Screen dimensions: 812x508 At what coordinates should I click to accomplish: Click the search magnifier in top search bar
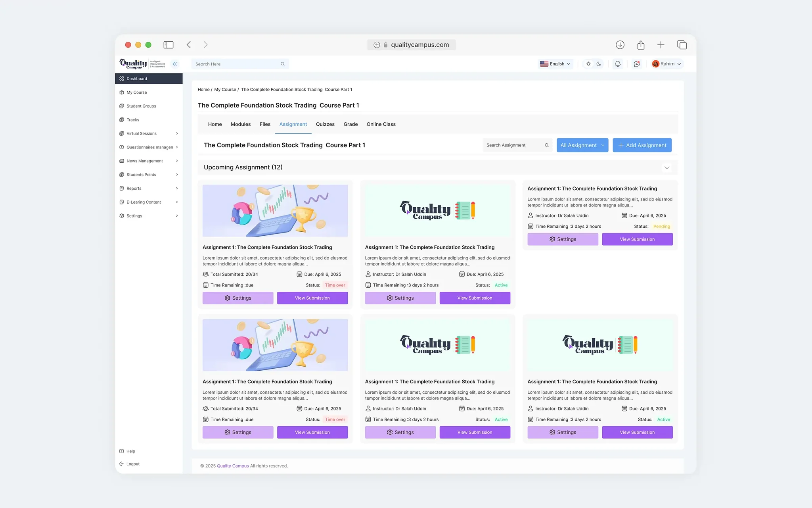coord(283,64)
